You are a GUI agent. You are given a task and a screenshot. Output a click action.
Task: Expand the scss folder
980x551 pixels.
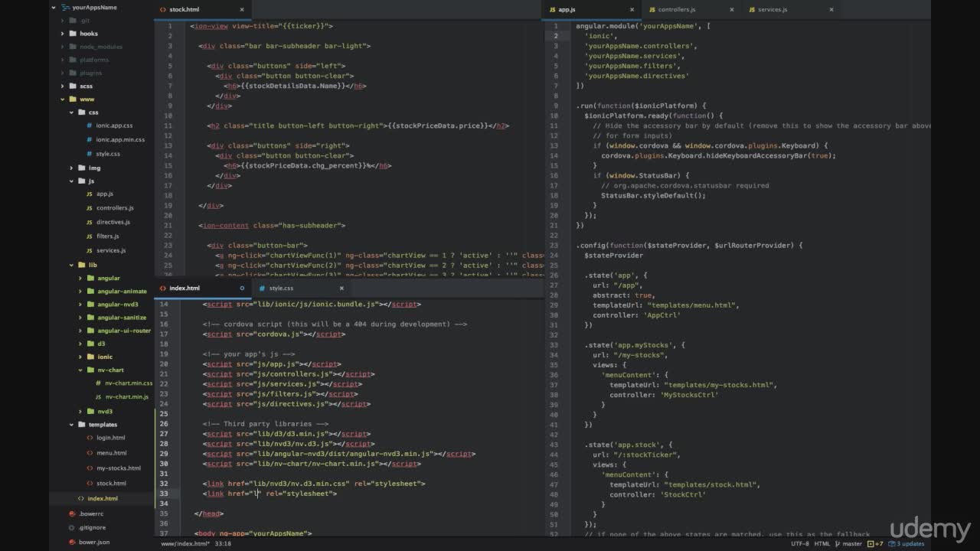pyautogui.click(x=62, y=86)
